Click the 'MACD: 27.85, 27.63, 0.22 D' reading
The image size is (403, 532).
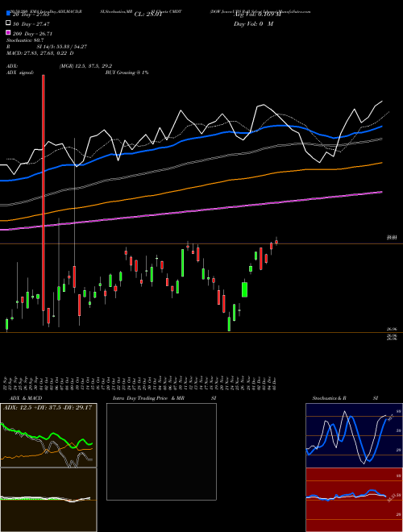(x=40, y=53)
